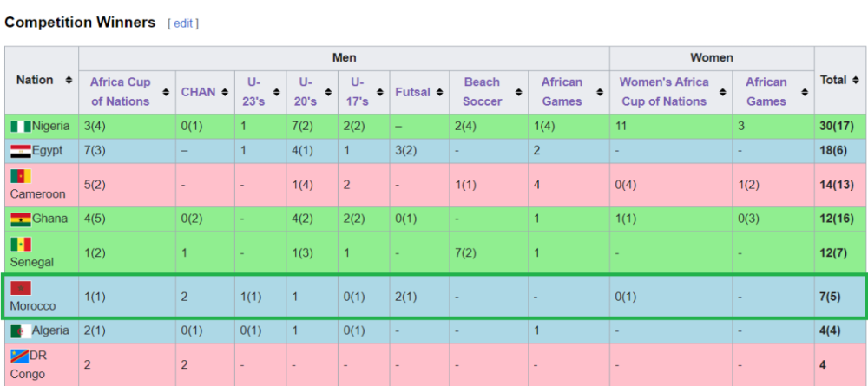The height and width of the screenshot is (386, 868).
Task: Open the Nigeria country link
Action: coord(51,126)
